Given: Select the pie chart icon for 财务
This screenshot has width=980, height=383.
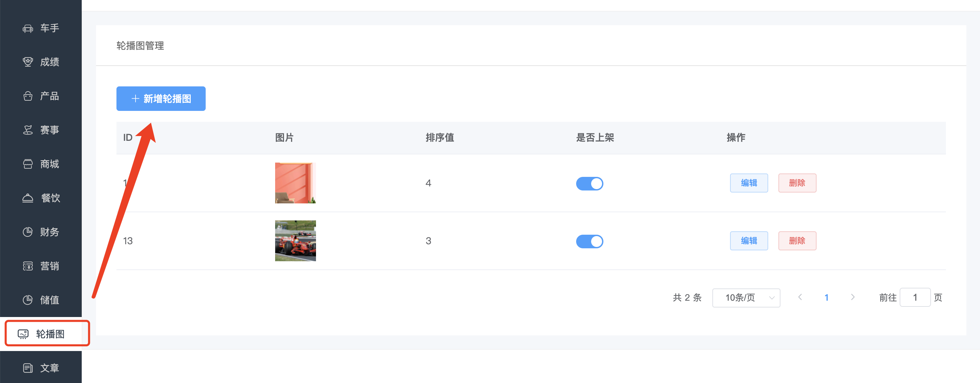Looking at the screenshot, I should pyautogui.click(x=28, y=232).
